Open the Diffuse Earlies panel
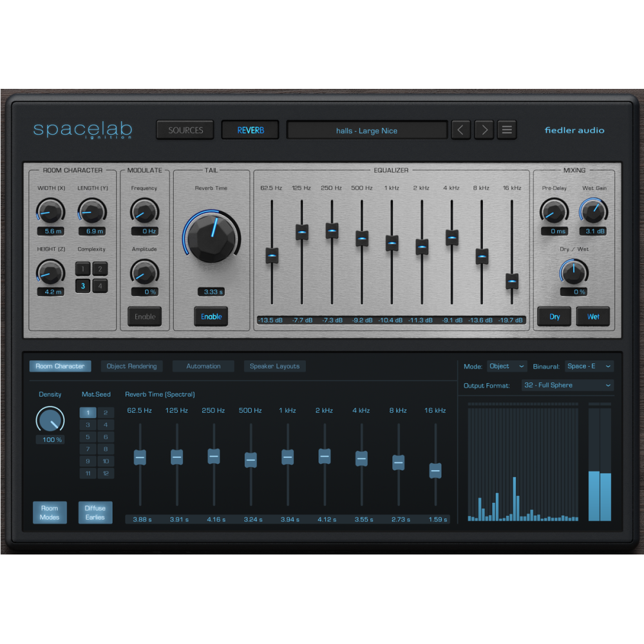644x644 pixels. click(x=95, y=512)
